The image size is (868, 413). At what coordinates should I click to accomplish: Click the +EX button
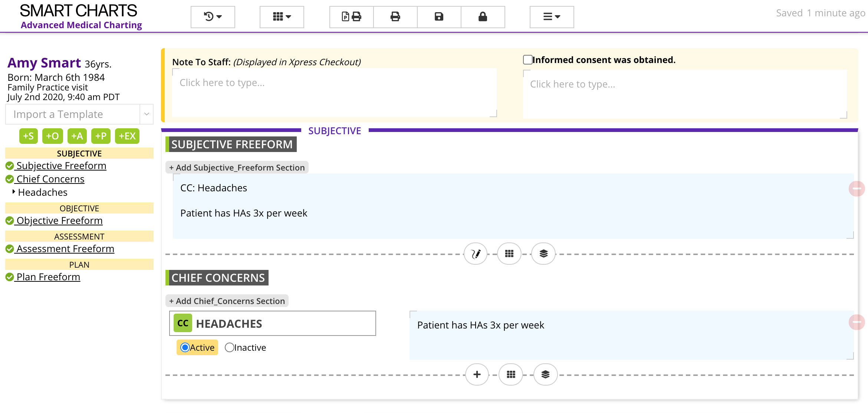point(127,136)
